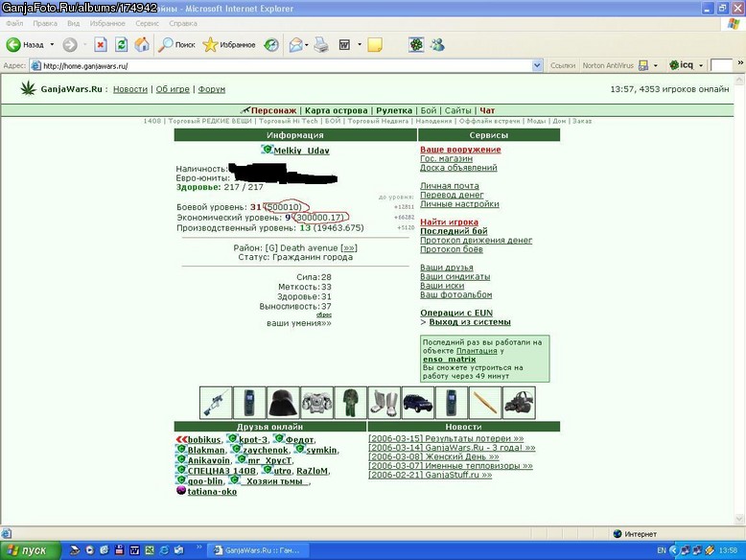Open the Избранное menu in menu bar
The height and width of the screenshot is (560, 746).
coord(107,23)
